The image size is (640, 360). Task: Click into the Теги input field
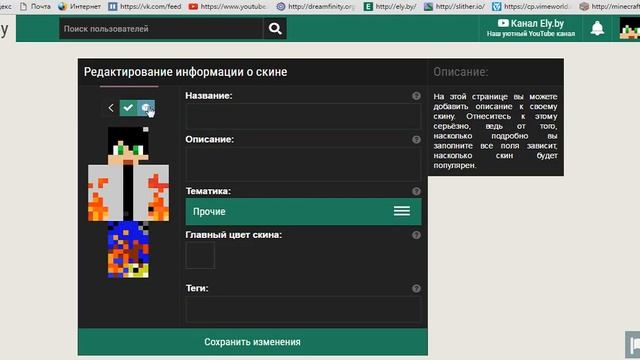303,310
